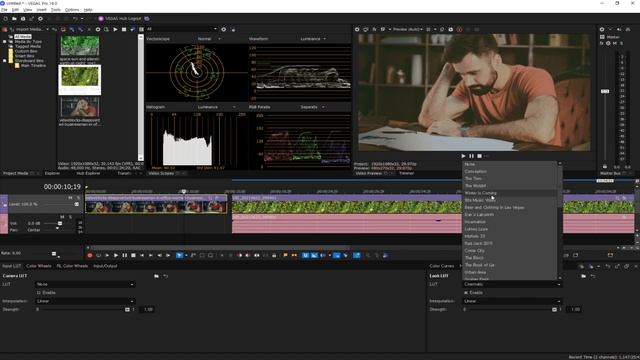The height and width of the screenshot is (360, 640).
Task: Go to start of timeline
Action: [142, 256]
